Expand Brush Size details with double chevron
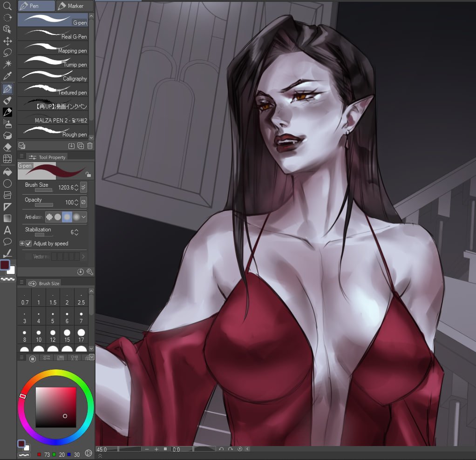The width and height of the screenshot is (476, 460). pyautogui.click(x=83, y=187)
